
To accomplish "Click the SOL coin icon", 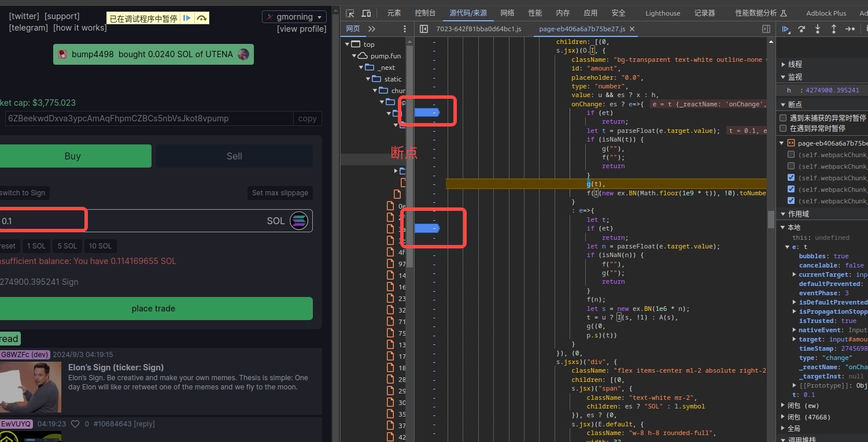I will pyautogui.click(x=299, y=221).
